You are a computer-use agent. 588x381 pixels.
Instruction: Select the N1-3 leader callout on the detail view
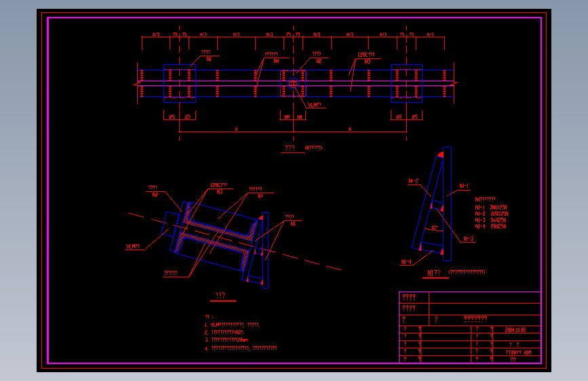(469, 239)
